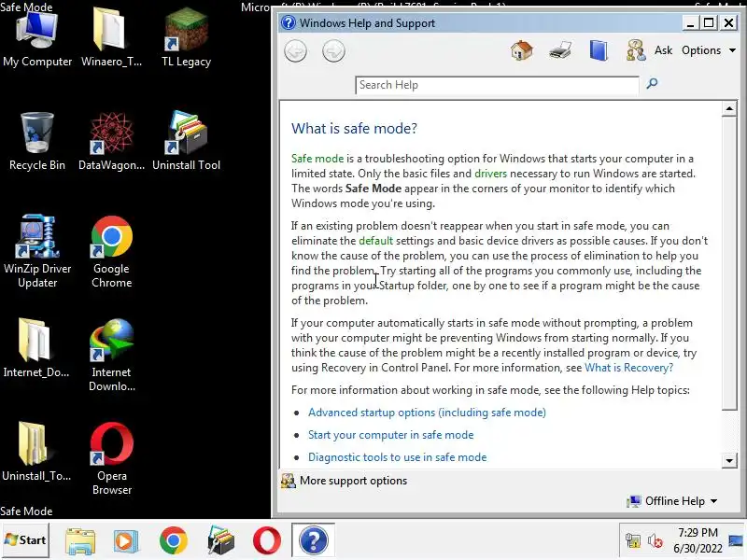Click the help pane scroll down arrow
Image resolution: width=747 pixels, height=560 pixels.
729,460
